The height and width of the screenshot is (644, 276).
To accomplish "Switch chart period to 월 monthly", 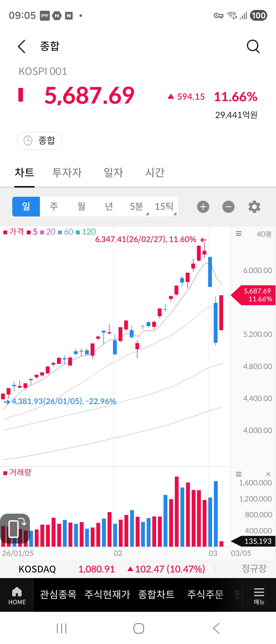I will point(81,206).
